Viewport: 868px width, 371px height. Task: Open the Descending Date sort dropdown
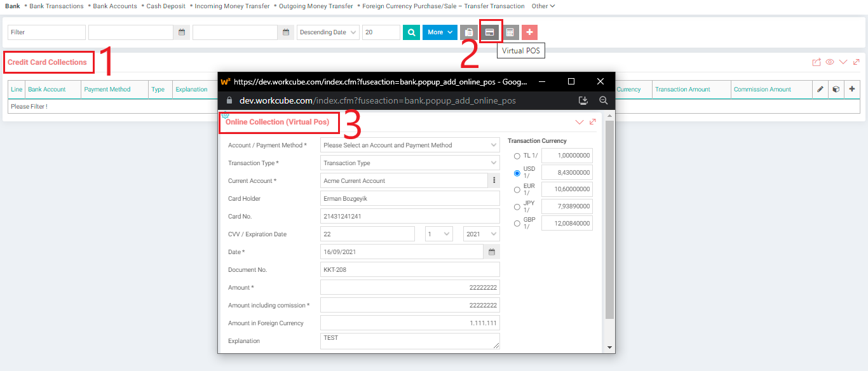[328, 32]
